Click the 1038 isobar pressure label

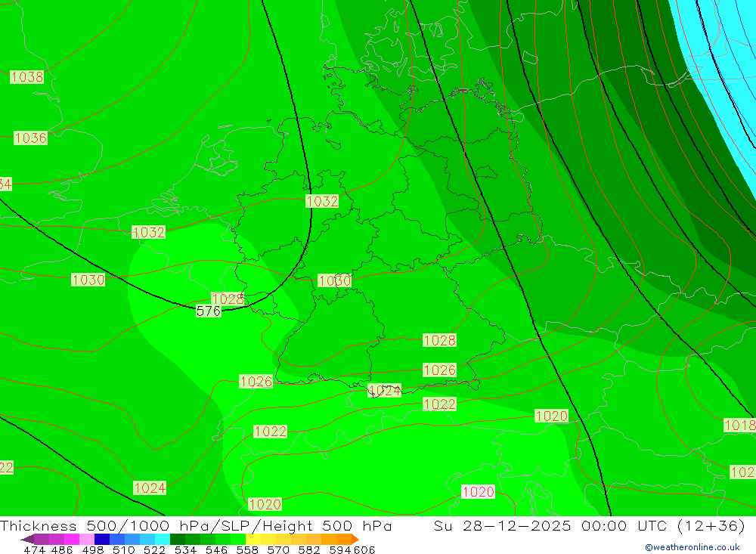27,76
